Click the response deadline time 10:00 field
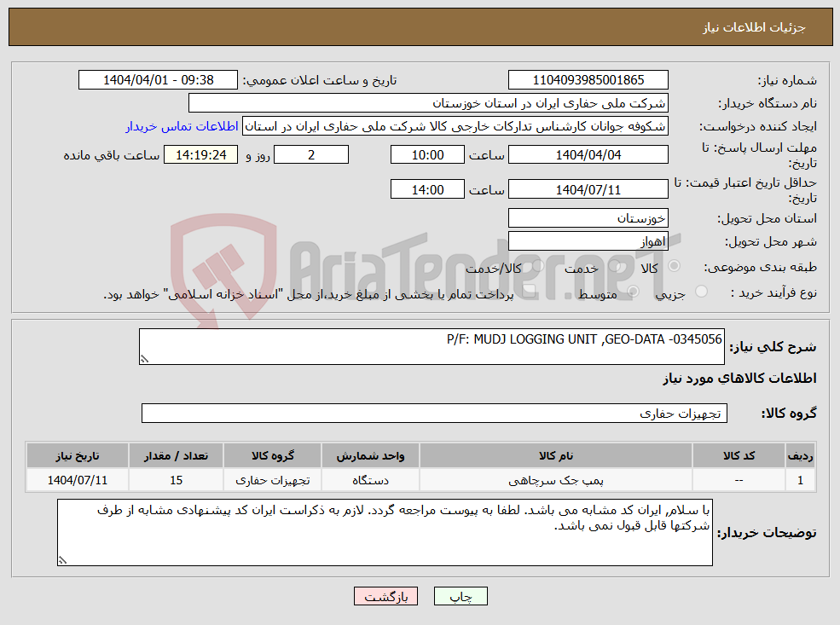This screenshot has height=625, width=840. (427, 155)
